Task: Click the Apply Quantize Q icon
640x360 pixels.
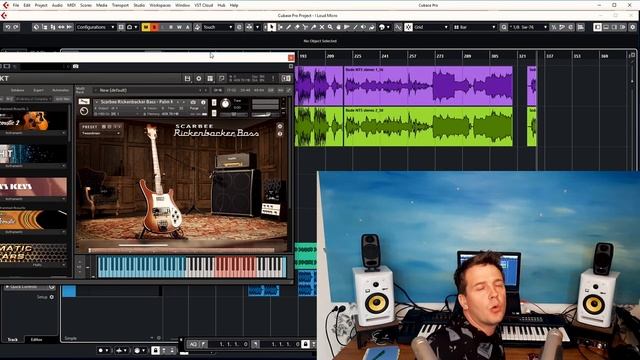Action: 504,27
